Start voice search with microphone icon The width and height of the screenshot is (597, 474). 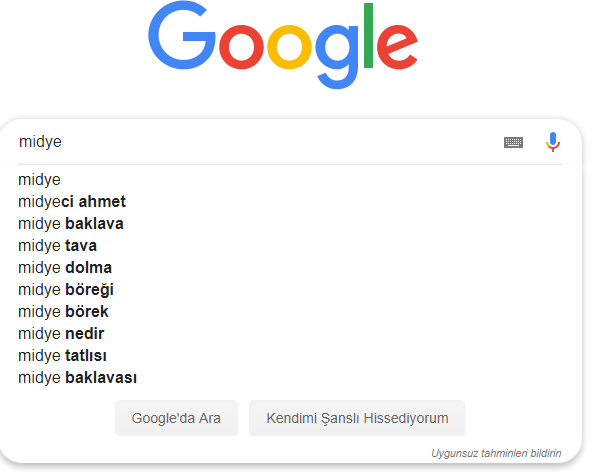pos(553,142)
